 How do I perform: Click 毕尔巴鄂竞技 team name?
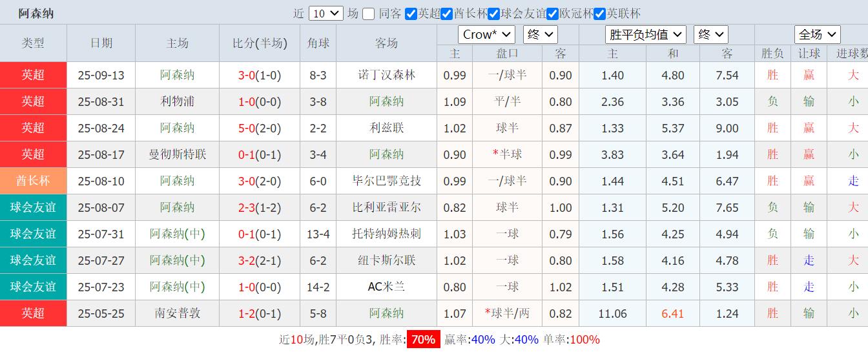(x=387, y=181)
